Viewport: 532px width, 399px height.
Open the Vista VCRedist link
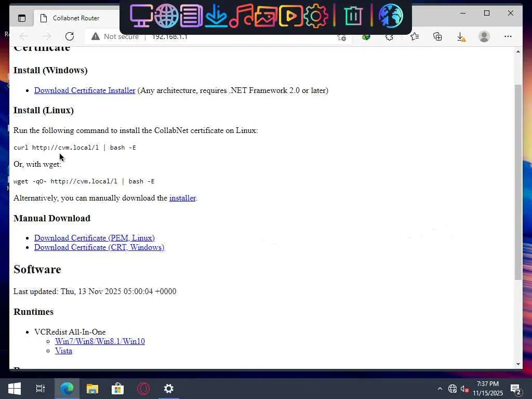point(63,351)
